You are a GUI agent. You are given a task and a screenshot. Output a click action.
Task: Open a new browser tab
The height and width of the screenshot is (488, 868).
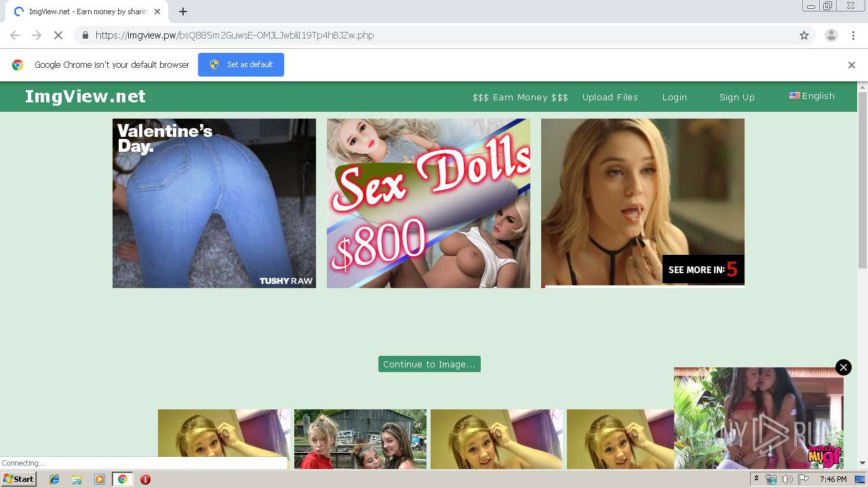tap(183, 12)
